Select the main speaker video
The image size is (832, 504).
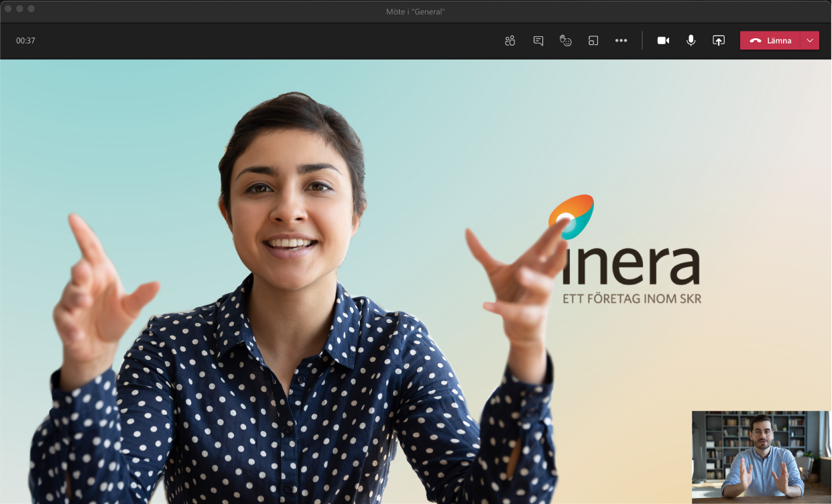[x=416, y=281]
